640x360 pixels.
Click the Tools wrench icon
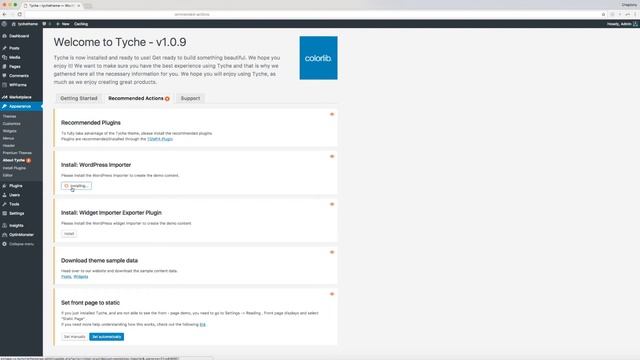[4, 204]
